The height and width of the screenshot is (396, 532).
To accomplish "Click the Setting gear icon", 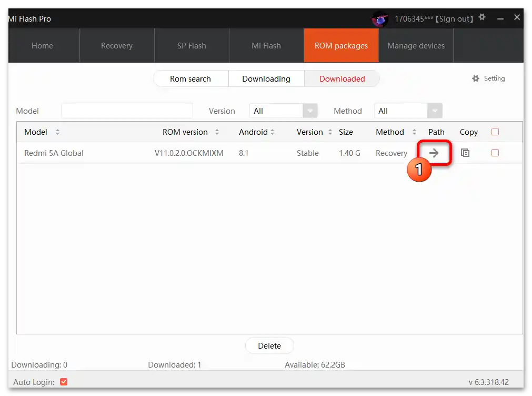I will (476, 78).
